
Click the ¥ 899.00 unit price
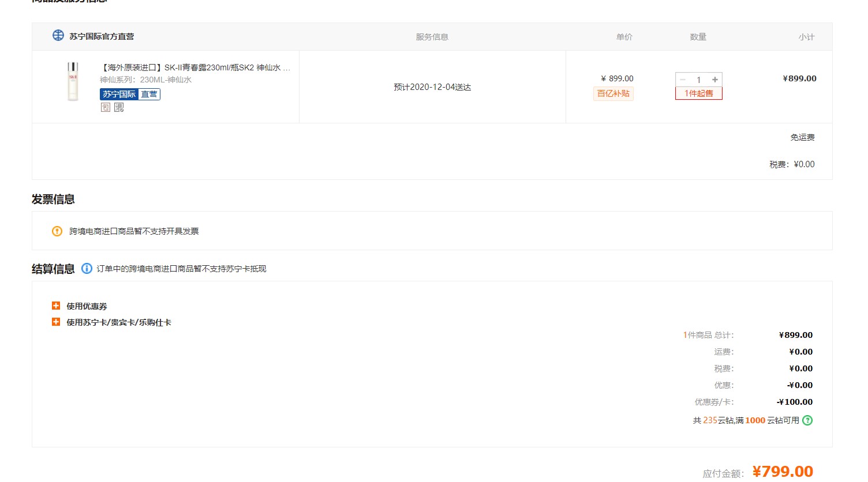(617, 78)
